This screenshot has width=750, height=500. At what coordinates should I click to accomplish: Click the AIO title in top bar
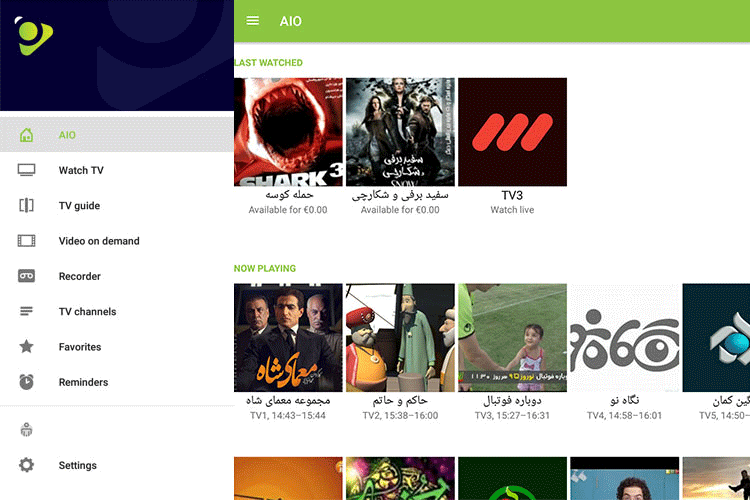[291, 21]
